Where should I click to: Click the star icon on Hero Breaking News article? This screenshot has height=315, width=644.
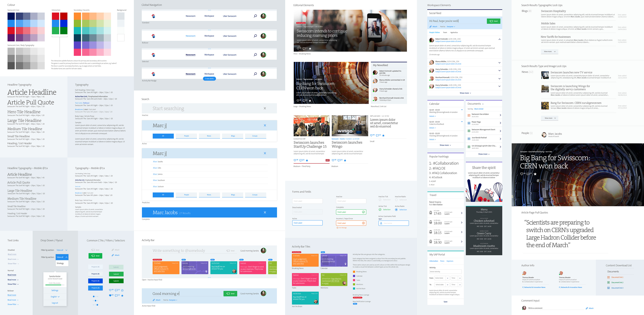click(x=310, y=48)
